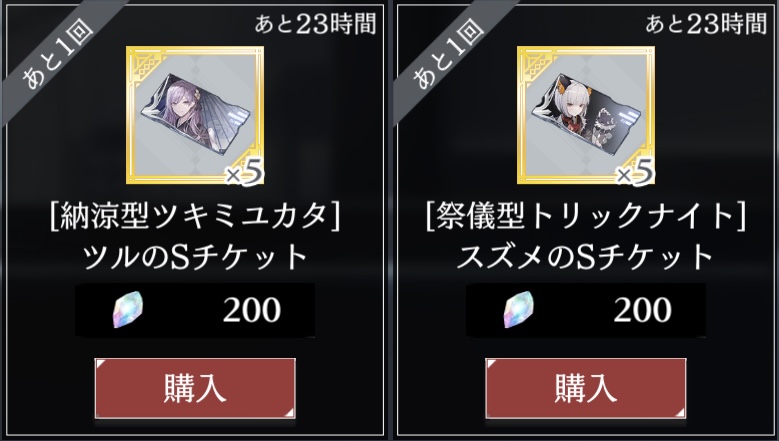Click the Suzume S ticket icon

pos(586,115)
